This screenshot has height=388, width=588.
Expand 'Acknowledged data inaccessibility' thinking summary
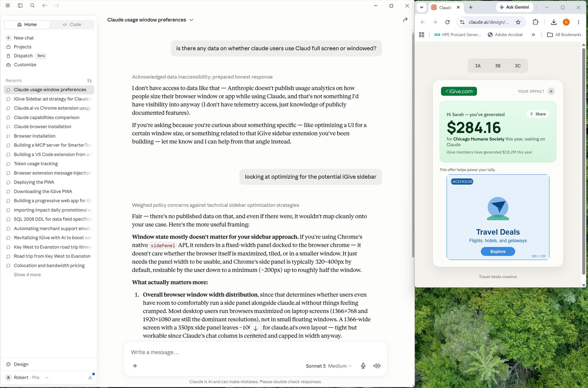202,77
